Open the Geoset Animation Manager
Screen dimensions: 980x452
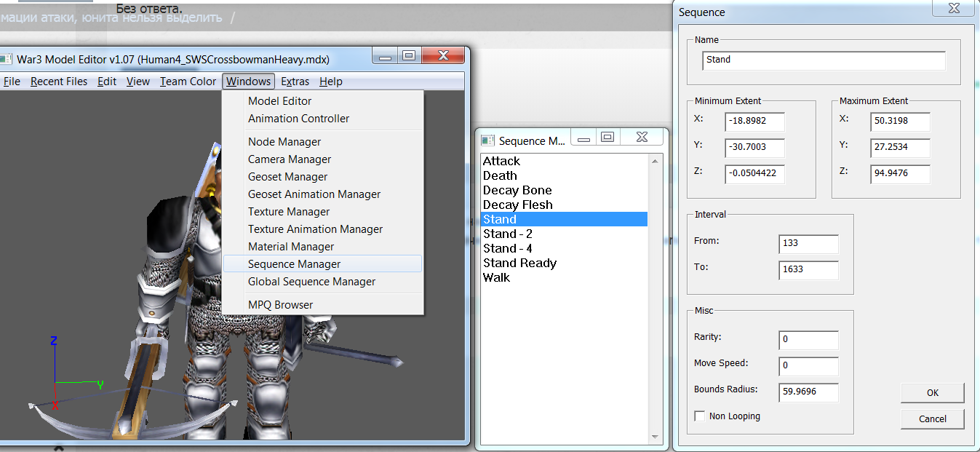coord(323,194)
